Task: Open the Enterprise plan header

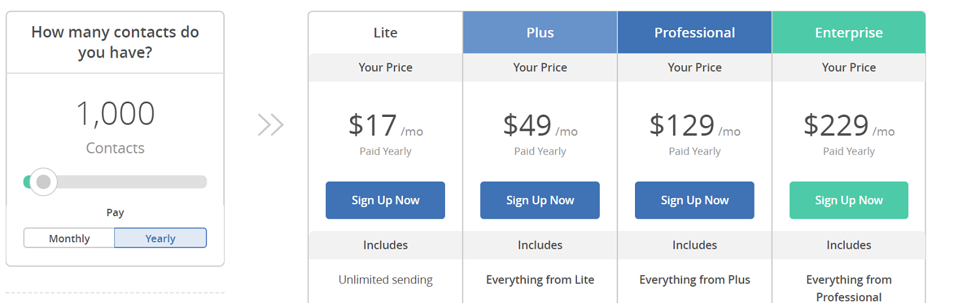Action: pyautogui.click(x=849, y=33)
